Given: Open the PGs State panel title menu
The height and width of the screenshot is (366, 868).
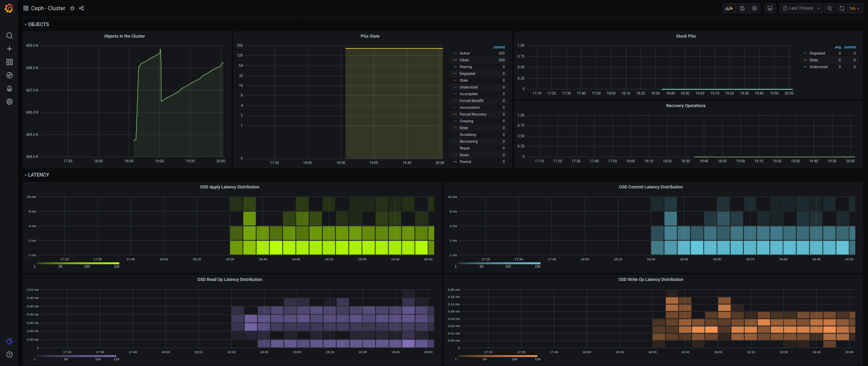Looking at the screenshot, I should tap(370, 36).
